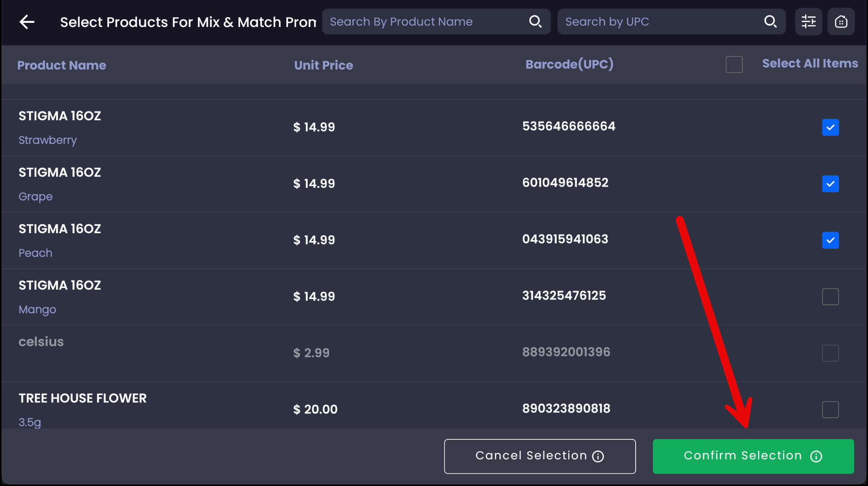Toggle the Select All Items checkbox
The image size is (868, 486).
pos(734,65)
